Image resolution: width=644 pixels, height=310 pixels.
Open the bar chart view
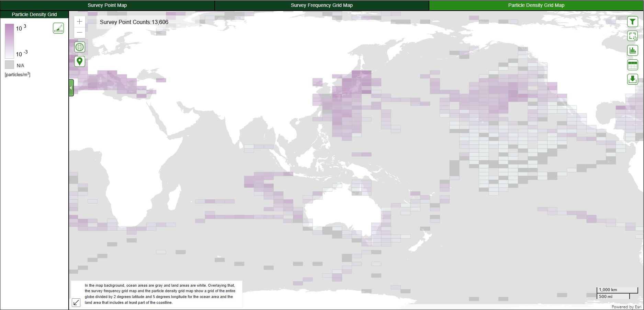point(632,50)
